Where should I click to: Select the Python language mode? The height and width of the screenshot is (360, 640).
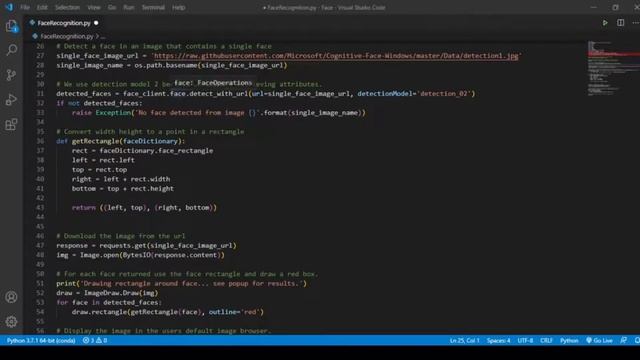(569, 340)
